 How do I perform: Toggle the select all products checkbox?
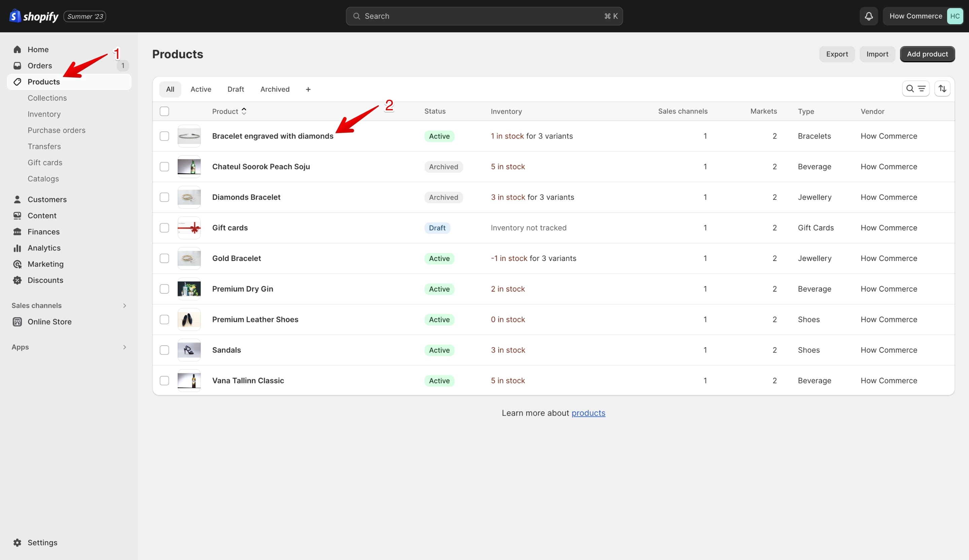point(164,111)
